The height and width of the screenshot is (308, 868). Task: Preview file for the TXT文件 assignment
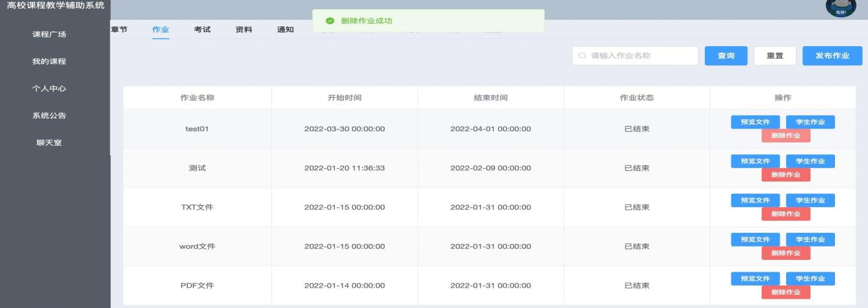pos(755,200)
